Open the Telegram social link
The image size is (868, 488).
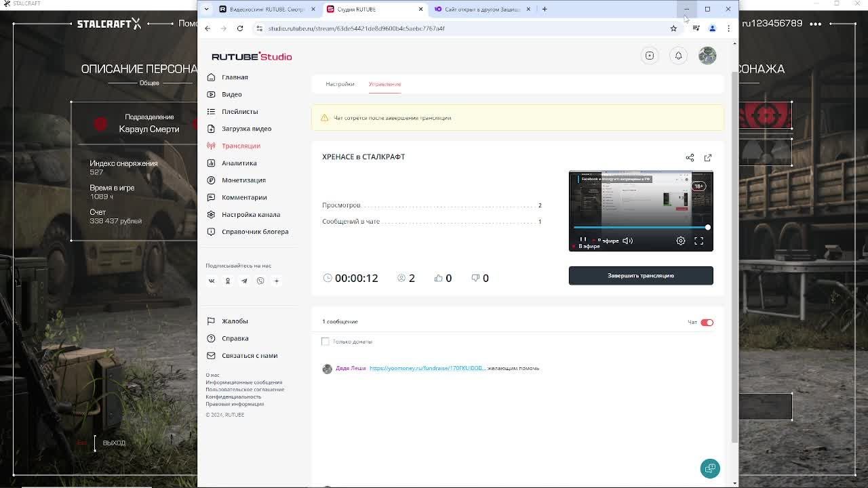point(244,281)
